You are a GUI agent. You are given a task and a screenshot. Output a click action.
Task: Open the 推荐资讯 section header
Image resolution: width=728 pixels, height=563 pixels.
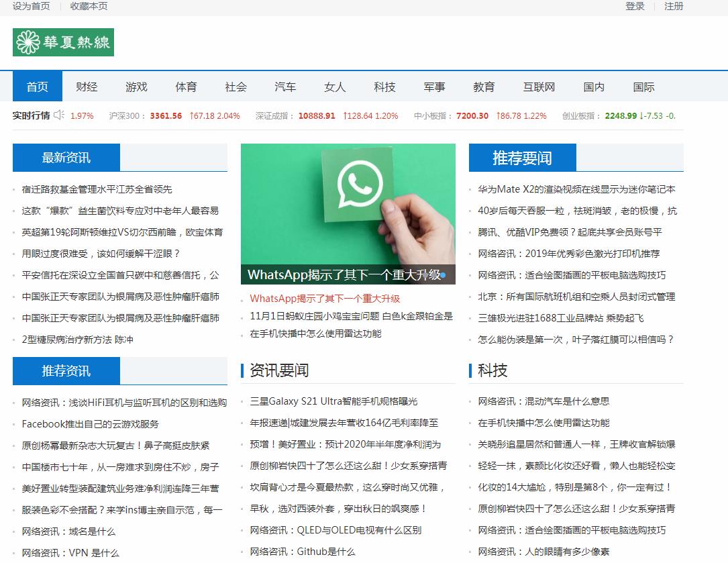click(66, 370)
